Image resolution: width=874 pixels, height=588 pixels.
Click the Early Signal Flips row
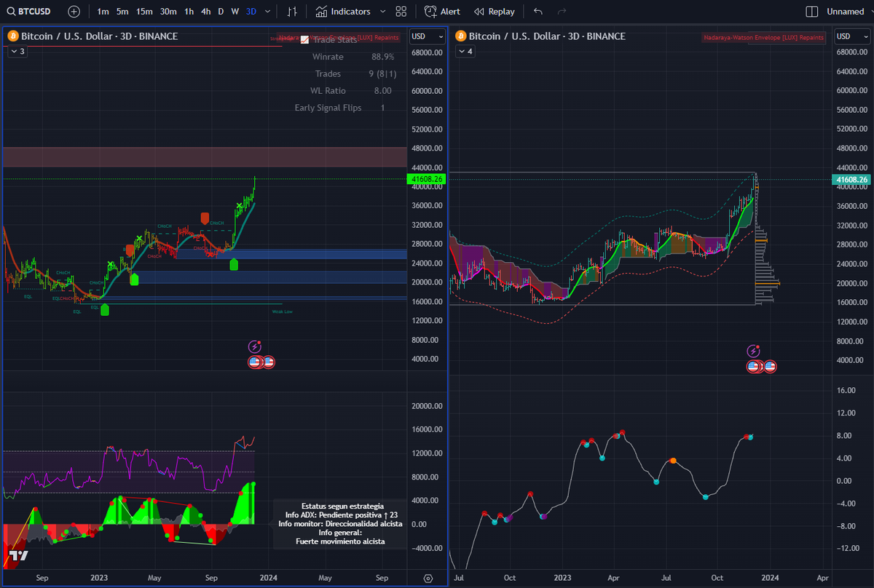tap(340, 108)
